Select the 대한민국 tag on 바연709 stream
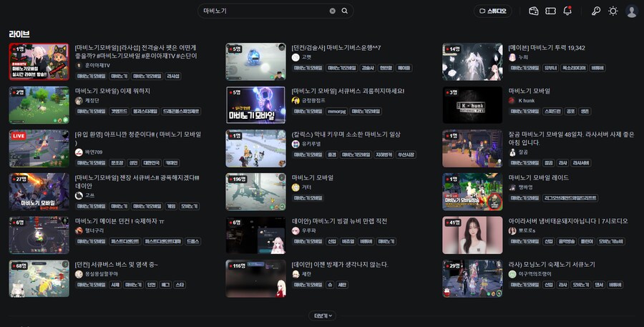This screenshot has width=644, height=327. 151,162
